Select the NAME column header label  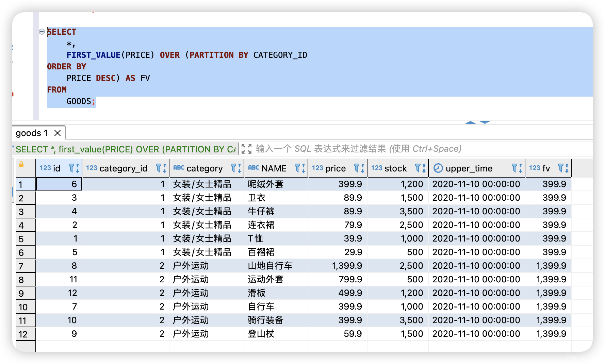pyautogui.click(x=274, y=168)
